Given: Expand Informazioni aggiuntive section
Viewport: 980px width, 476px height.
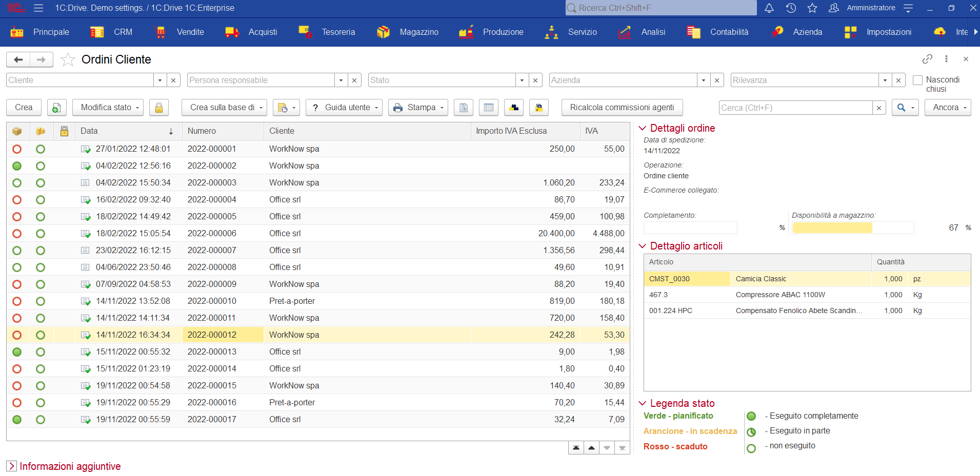Looking at the screenshot, I should click(11, 466).
